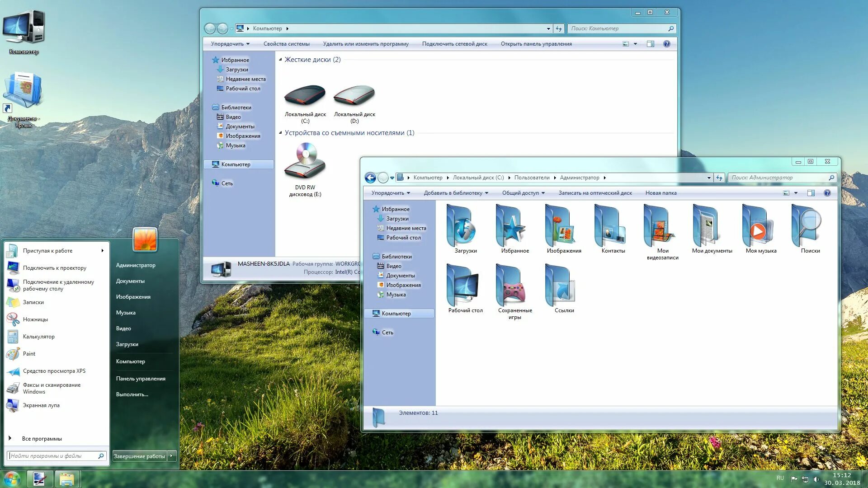868x488 pixels.
Task: Click the volume speaker icon in the tray
Action: click(816, 479)
